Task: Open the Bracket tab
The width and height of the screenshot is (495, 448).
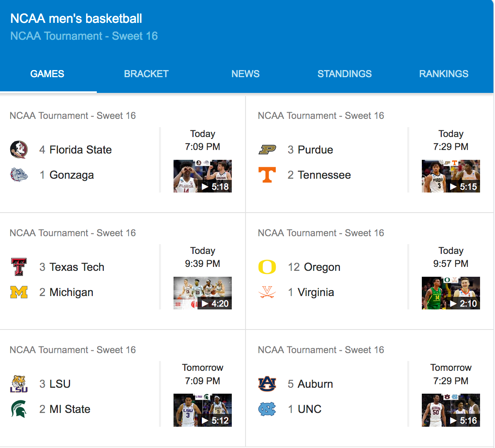Action: pos(146,74)
